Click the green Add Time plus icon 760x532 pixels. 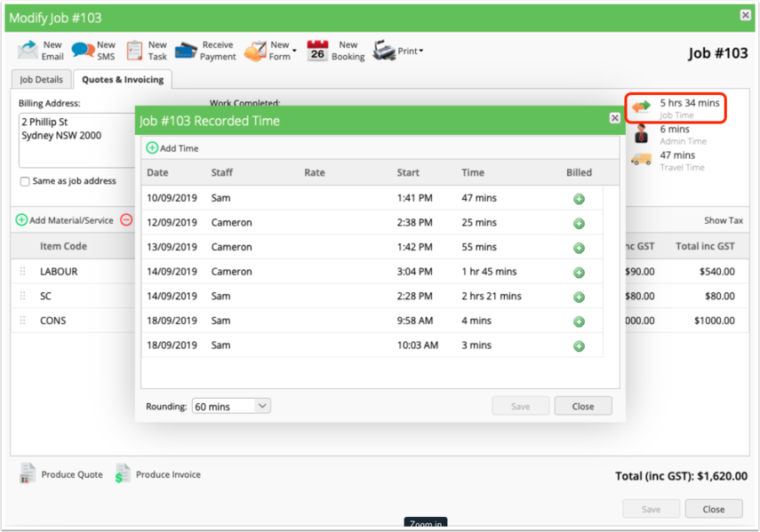(152, 147)
